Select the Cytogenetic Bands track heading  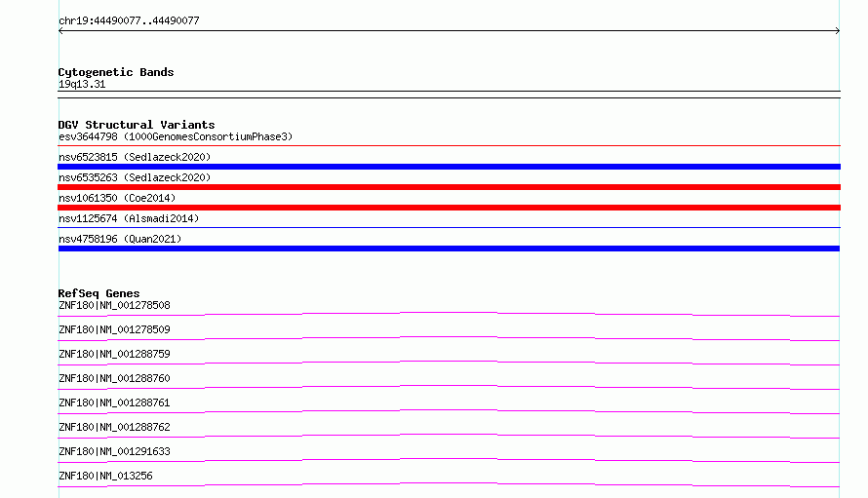116,72
